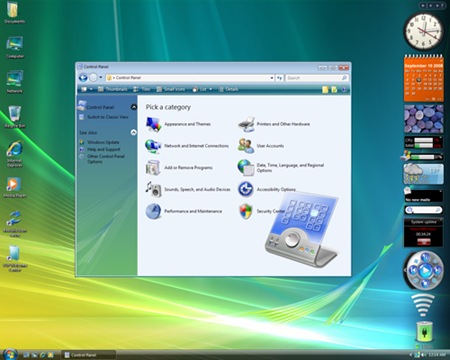Switch to List view

point(200,89)
